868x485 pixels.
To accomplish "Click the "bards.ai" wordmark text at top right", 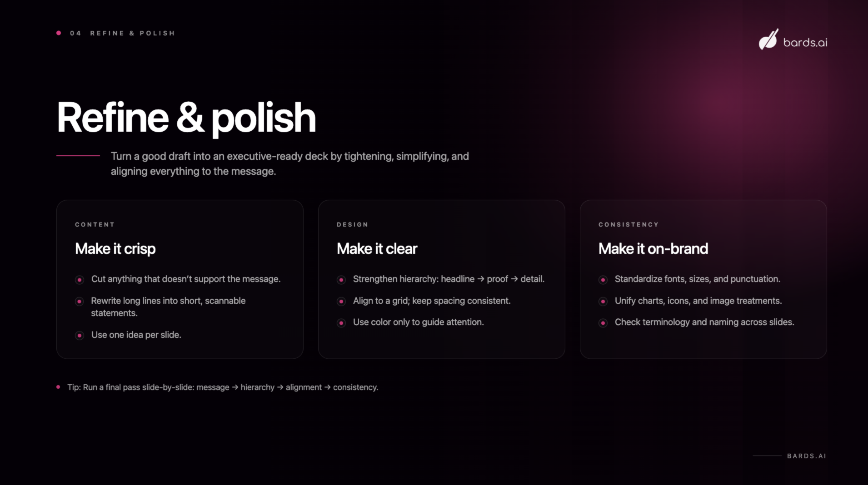I will [x=805, y=43].
